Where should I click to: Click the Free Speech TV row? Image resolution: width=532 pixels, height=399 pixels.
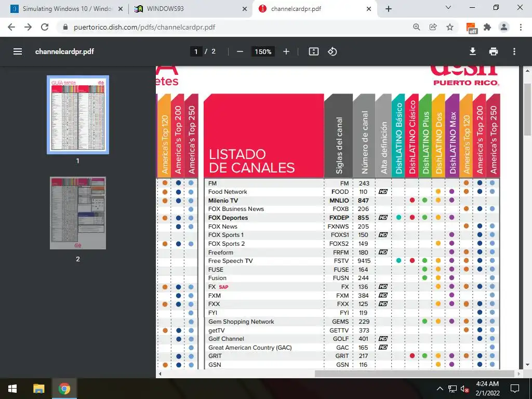point(352,261)
